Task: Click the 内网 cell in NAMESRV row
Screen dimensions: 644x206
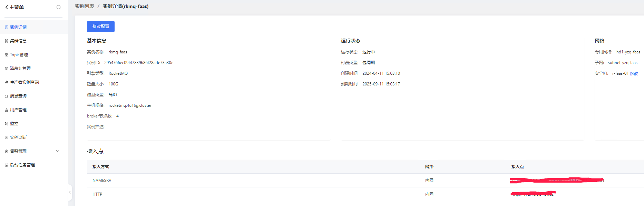Action: tap(429, 181)
